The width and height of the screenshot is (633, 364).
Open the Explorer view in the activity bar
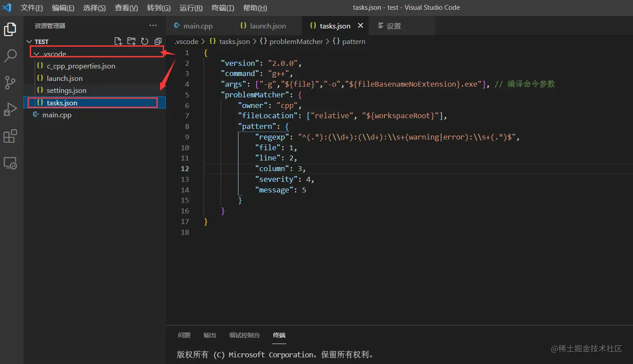pos(11,29)
